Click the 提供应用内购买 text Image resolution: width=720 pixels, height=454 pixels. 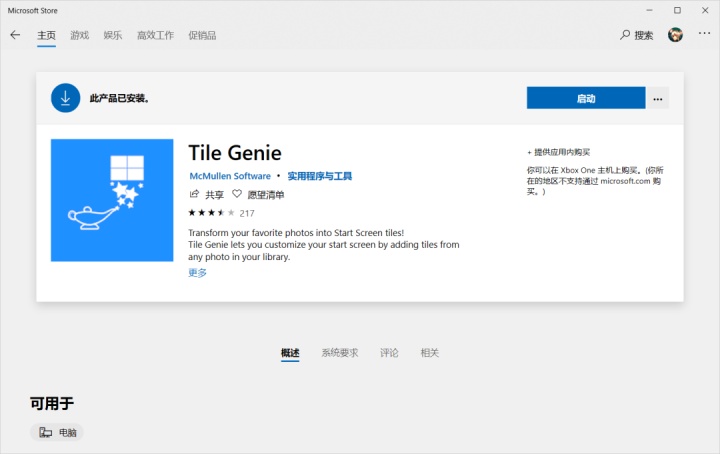(x=558, y=152)
